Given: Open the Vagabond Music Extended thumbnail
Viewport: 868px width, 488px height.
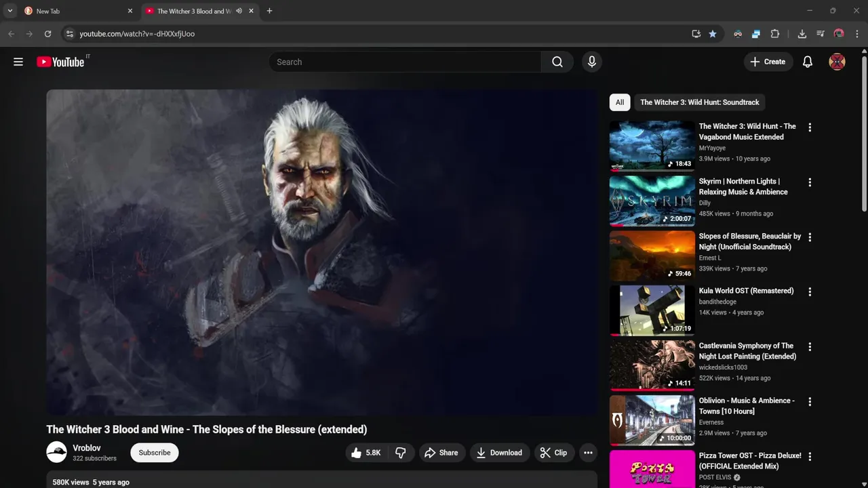Looking at the screenshot, I should click(x=652, y=145).
